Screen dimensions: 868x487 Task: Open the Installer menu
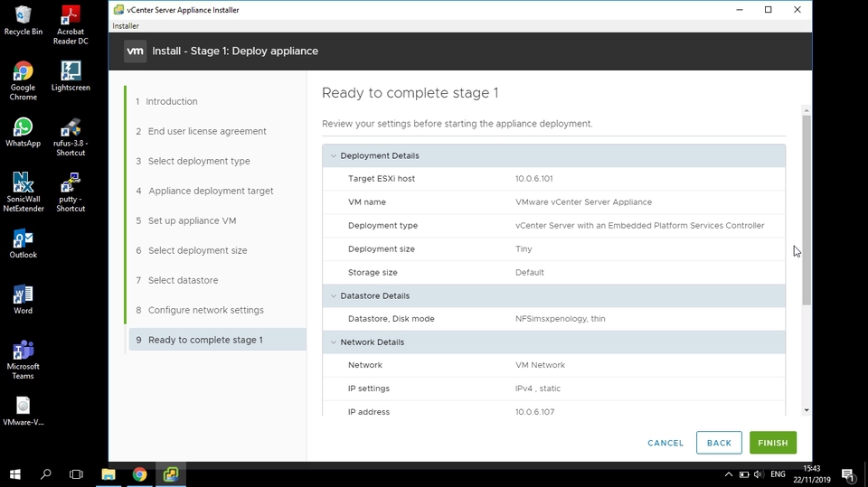126,26
